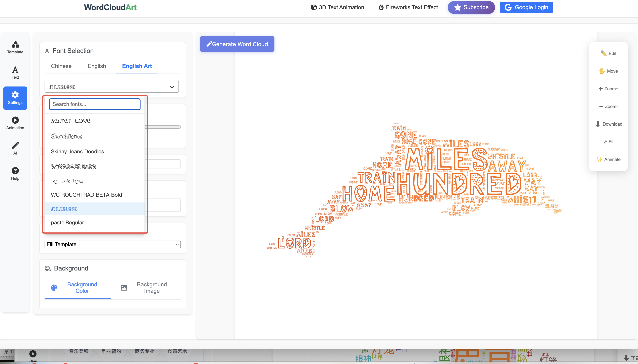Click the Google Login button
Screen dimensions: 638x364
click(526, 7)
